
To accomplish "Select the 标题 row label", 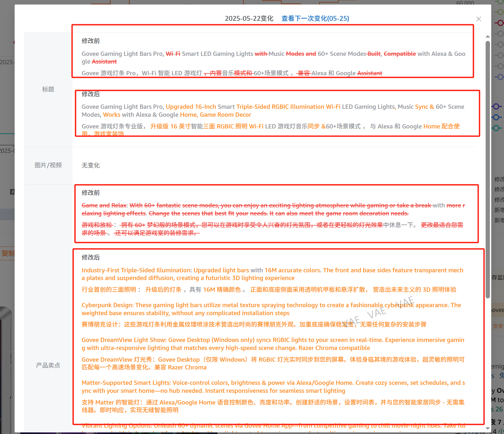I will click(x=48, y=89).
